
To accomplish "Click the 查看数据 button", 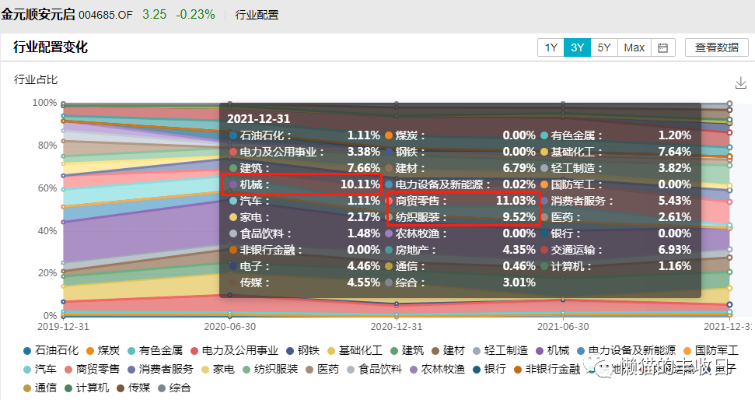I will [x=716, y=47].
